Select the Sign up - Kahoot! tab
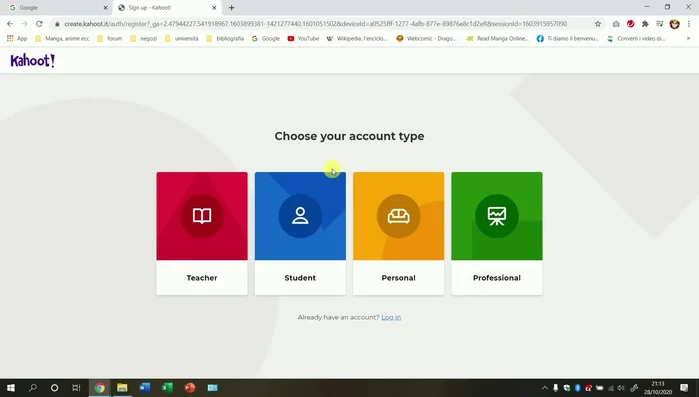 click(167, 8)
